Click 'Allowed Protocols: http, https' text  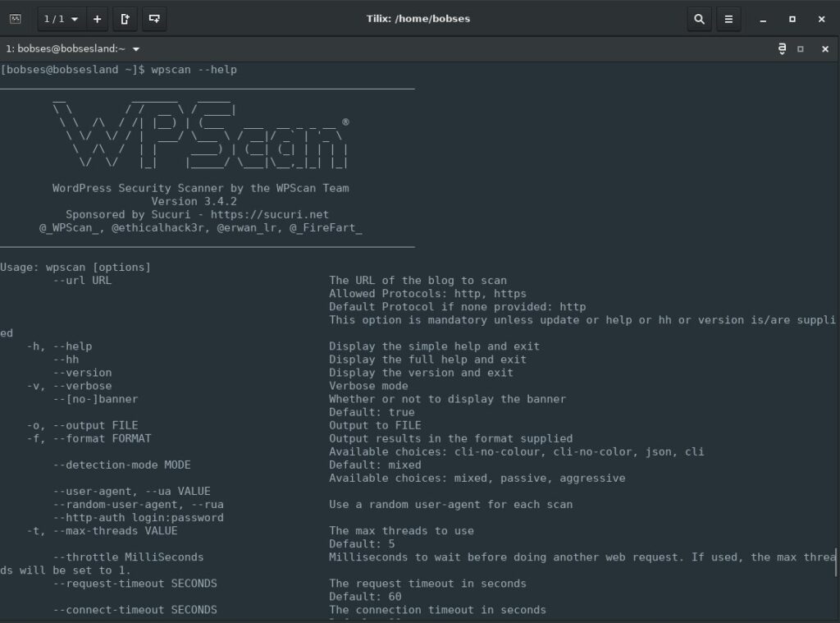point(427,294)
